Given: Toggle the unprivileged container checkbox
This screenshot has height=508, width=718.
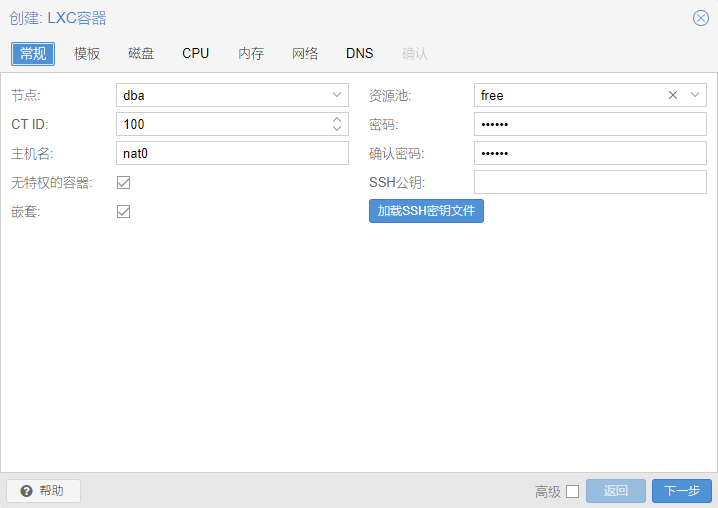Looking at the screenshot, I should [124, 182].
